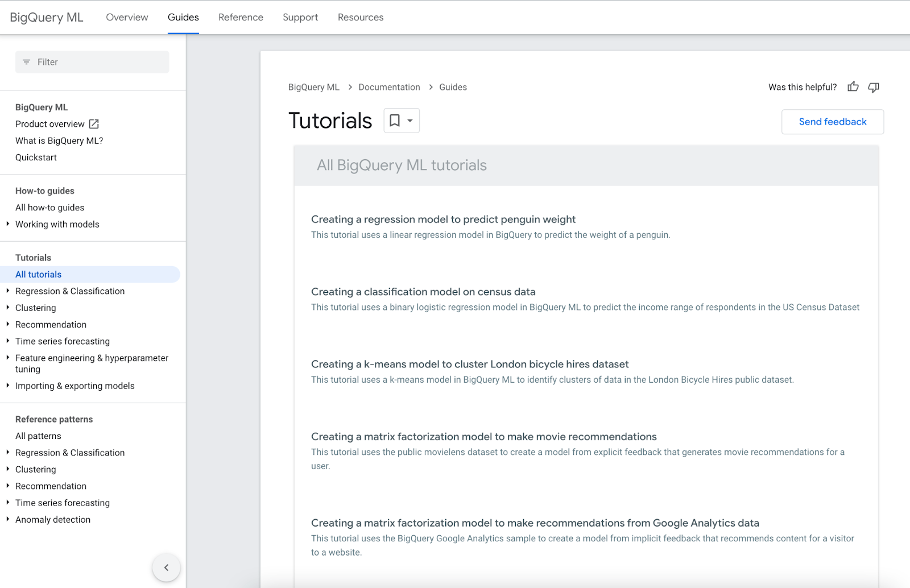Go to the Support tab

(x=300, y=17)
